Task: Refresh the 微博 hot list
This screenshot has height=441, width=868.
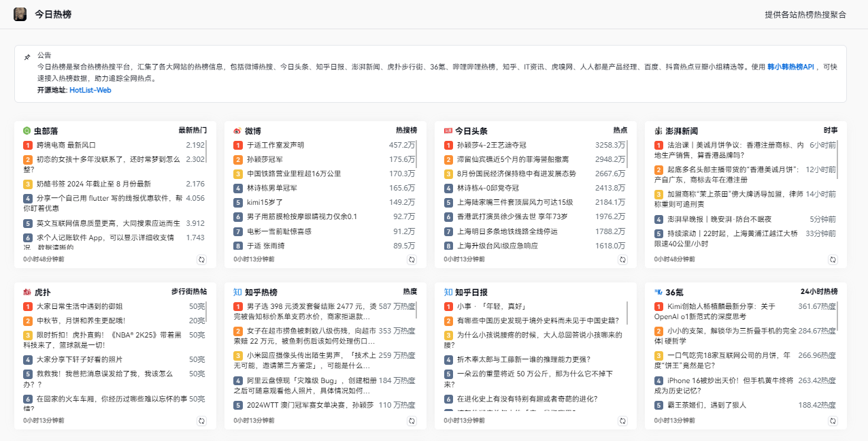Action: tap(411, 259)
